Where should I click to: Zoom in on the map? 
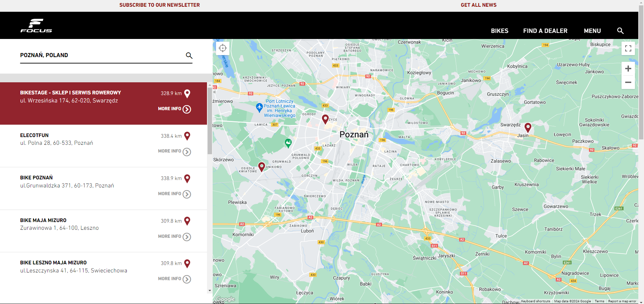pos(628,69)
